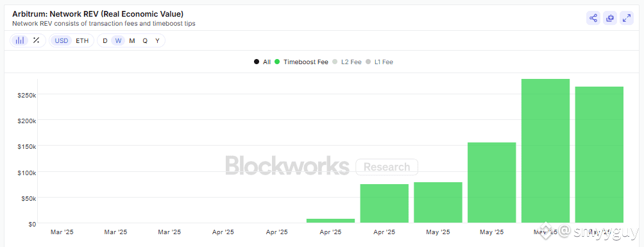Click the $100k axis label

click(27, 173)
